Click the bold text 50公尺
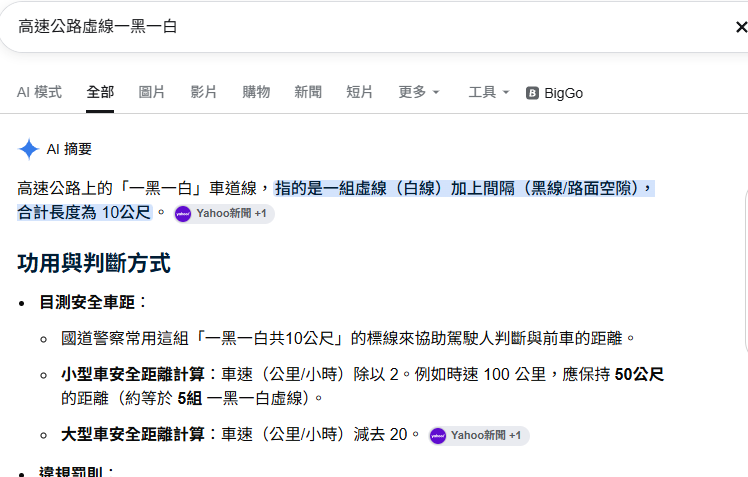The image size is (748, 477). coord(639,374)
